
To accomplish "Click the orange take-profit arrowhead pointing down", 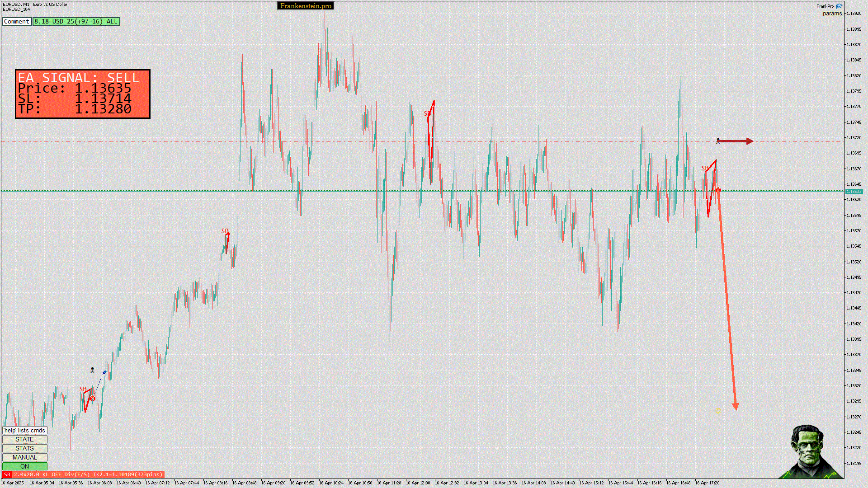I will pyautogui.click(x=735, y=407).
